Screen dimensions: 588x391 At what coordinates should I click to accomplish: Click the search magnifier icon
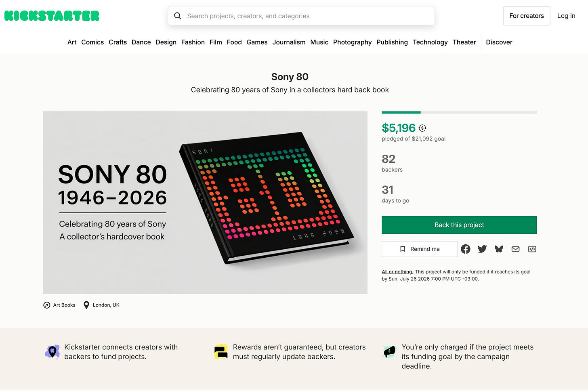coord(178,16)
